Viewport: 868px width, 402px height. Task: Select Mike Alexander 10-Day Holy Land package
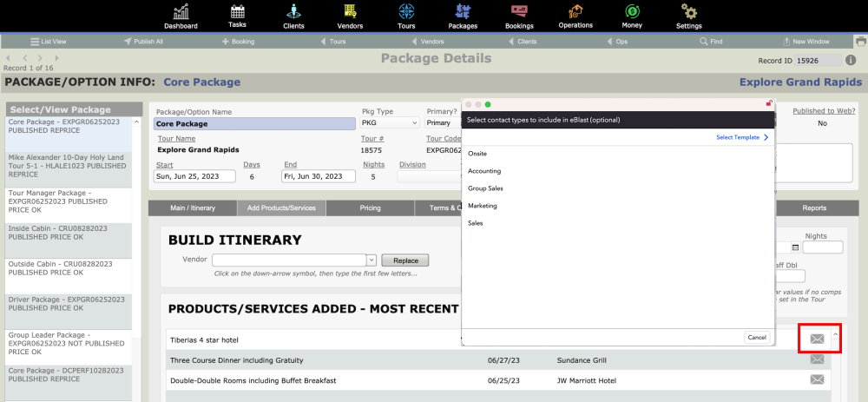click(x=69, y=169)
